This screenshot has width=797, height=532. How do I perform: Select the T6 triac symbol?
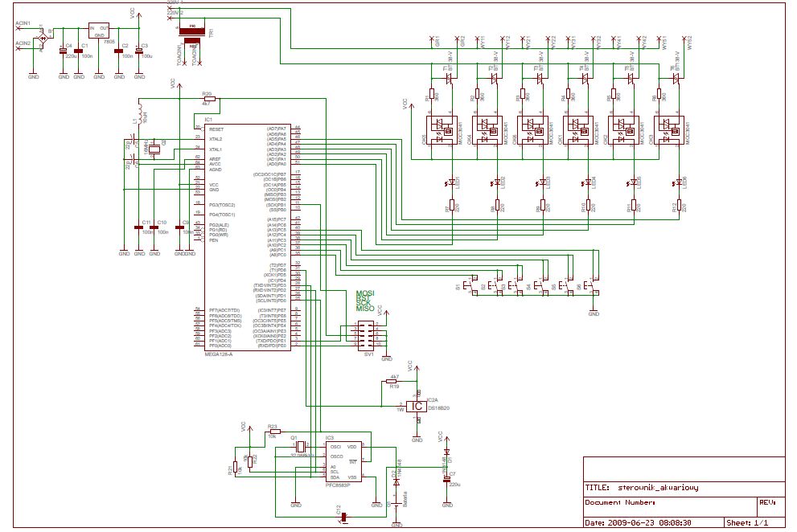676,78
